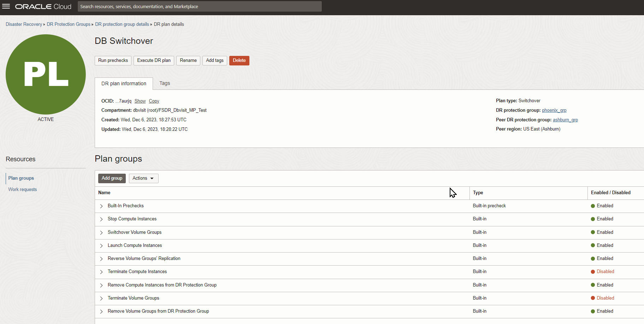The image size is (644, 324).
Task: Open ashburn_grp peer protection group link
Action: coord(565,120)
